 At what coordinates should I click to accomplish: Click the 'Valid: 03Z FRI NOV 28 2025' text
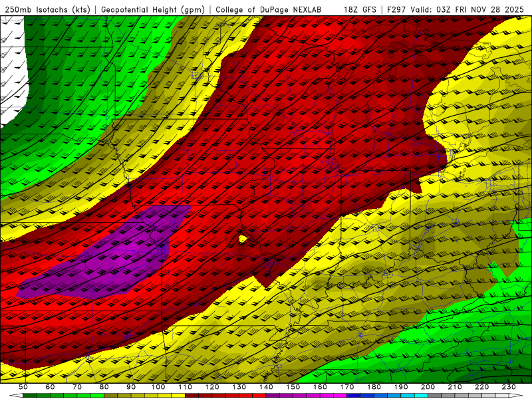click(x=467, y=10)
